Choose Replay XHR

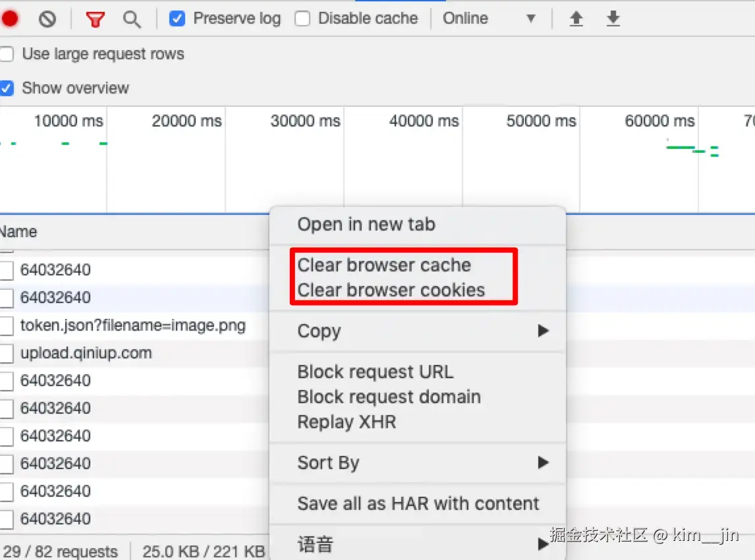[418, 422]
